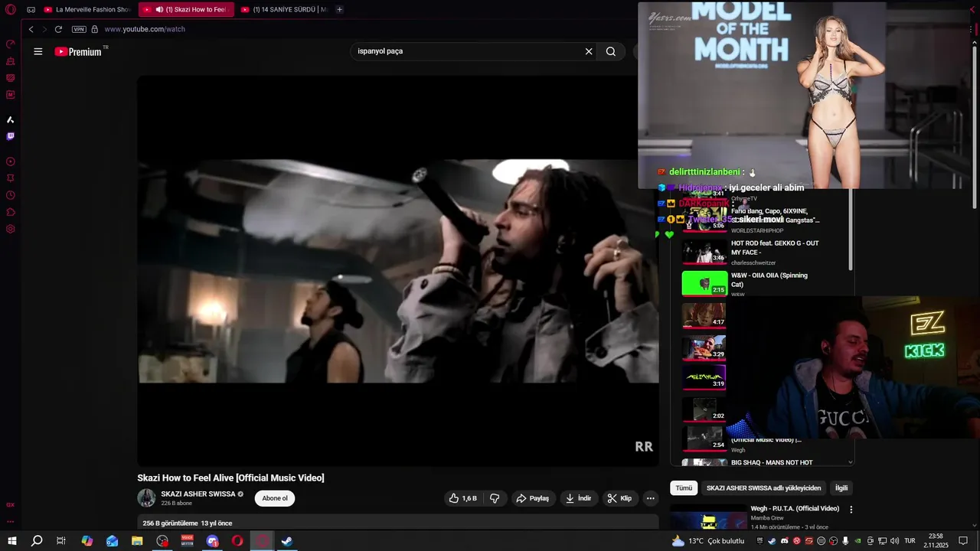The width and height of the screenshot is (980, 551).
Task: Run search with the magnifier icon
Action: coord(611,51)
